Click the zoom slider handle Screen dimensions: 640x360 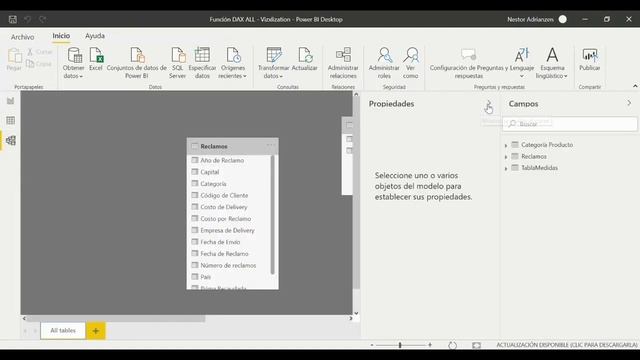click(400, 345)
